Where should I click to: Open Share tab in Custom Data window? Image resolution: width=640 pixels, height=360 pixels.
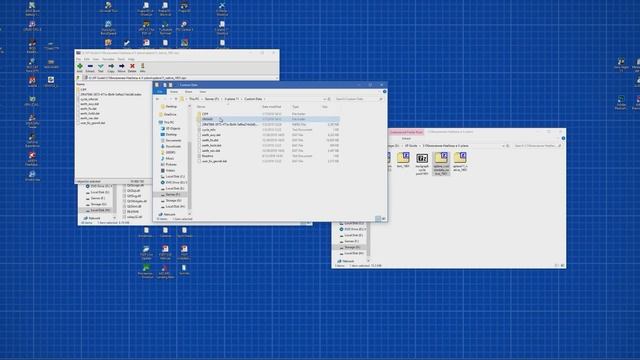[x=188, y=92]
